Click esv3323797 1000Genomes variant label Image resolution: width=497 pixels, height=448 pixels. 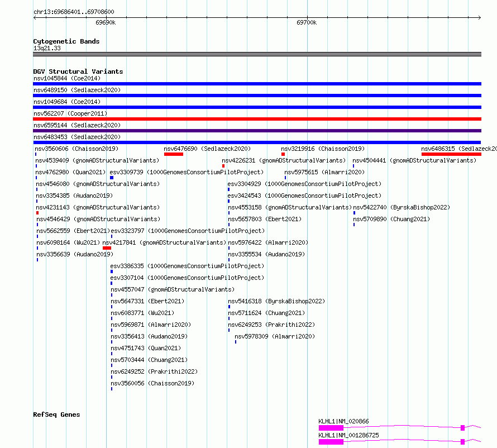pyautogui.click(x=188, y=231)
